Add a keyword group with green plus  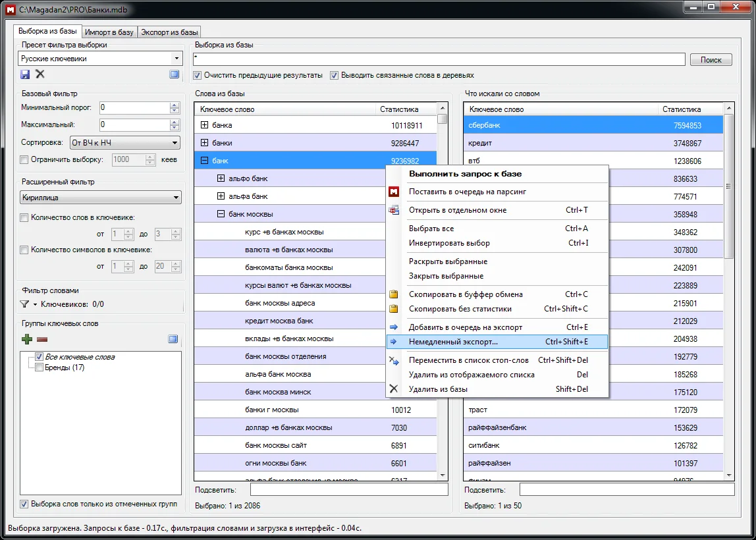point(27,339)
